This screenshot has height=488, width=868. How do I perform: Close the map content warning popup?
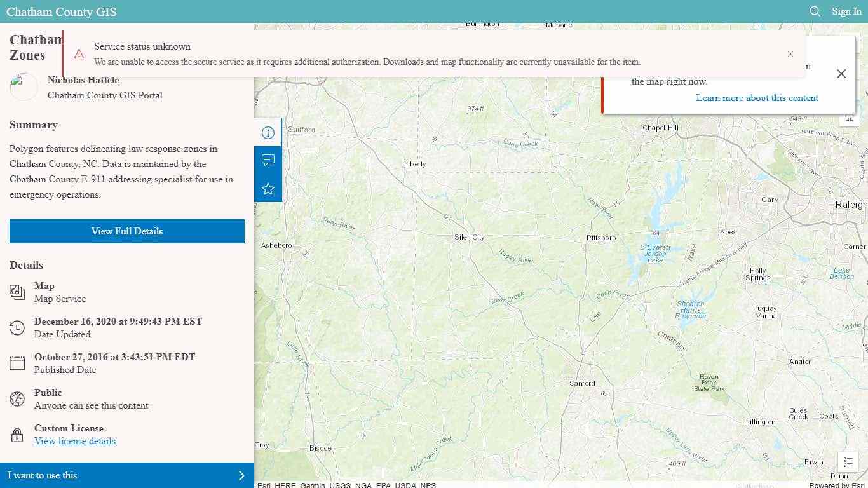(841, 74)
